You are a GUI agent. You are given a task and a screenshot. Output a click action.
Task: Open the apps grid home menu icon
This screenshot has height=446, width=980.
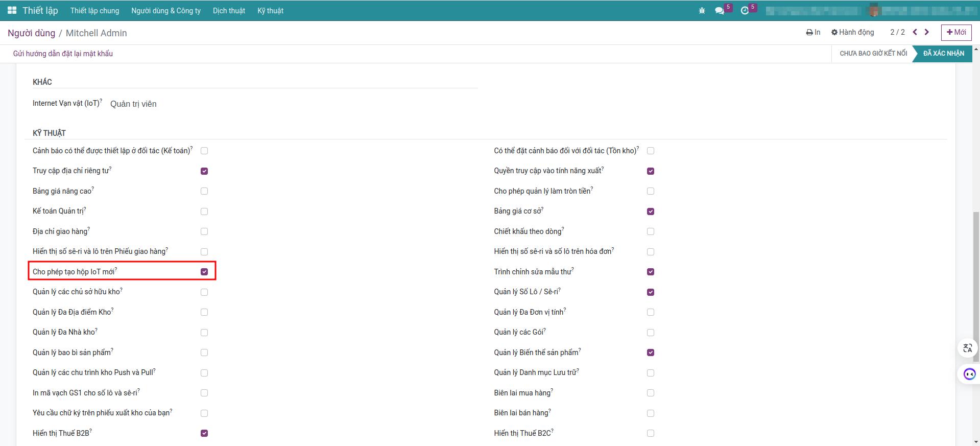[x=12, y=10]
